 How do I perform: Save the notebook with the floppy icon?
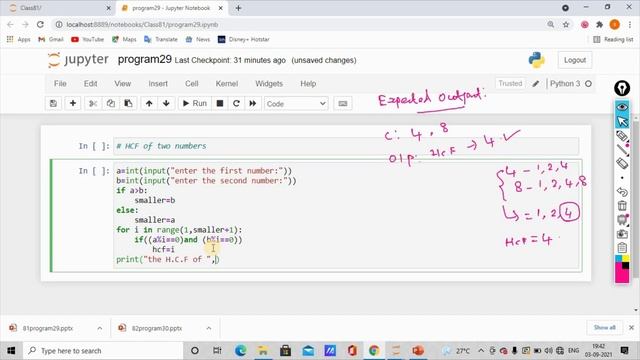click(53, 104)
